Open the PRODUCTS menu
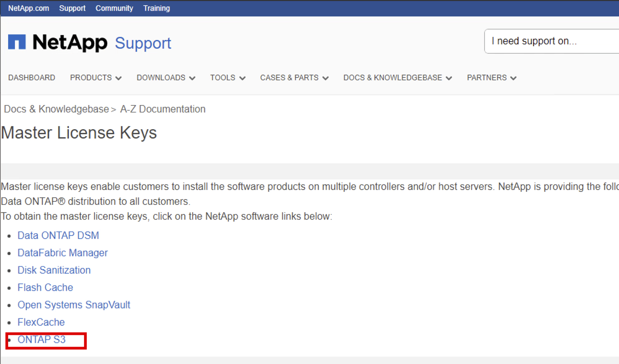619x364 pixels. [91, 78]
